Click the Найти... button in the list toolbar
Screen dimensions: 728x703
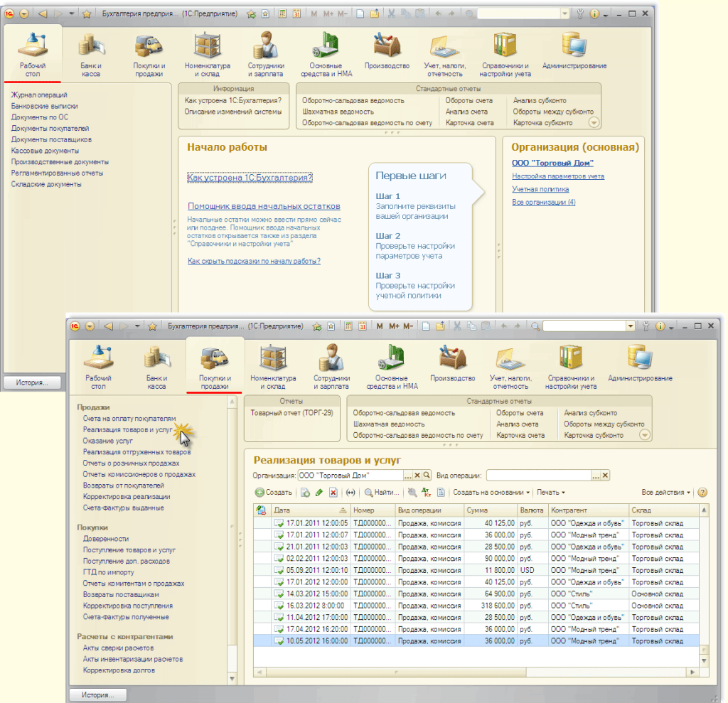click(382, 493)
